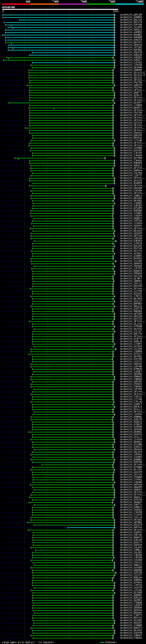
Task: Select hit label UniRef100_B3E4R3
Action: coord(131,241)
